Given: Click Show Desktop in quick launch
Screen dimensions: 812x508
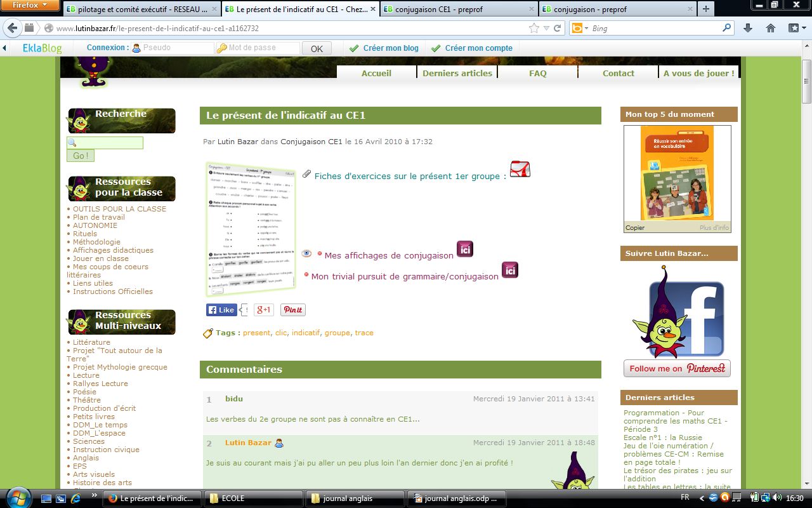Looking at the screenshot, I should coord(46,498).
